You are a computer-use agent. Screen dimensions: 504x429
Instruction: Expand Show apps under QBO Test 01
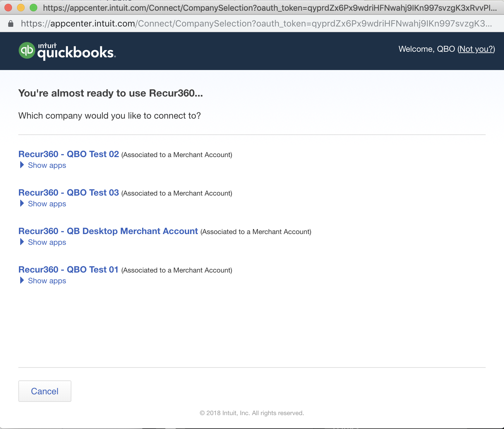pyautogui.click(x=43, y=281)
